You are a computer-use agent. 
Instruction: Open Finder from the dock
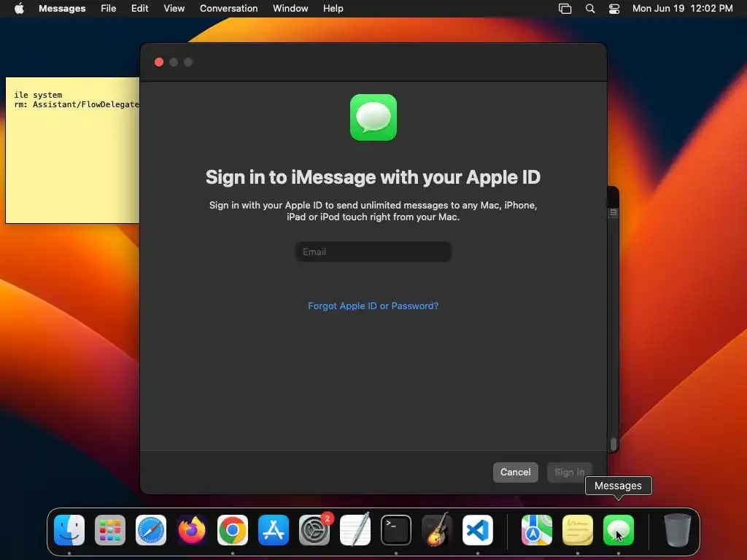pos(69,530)
